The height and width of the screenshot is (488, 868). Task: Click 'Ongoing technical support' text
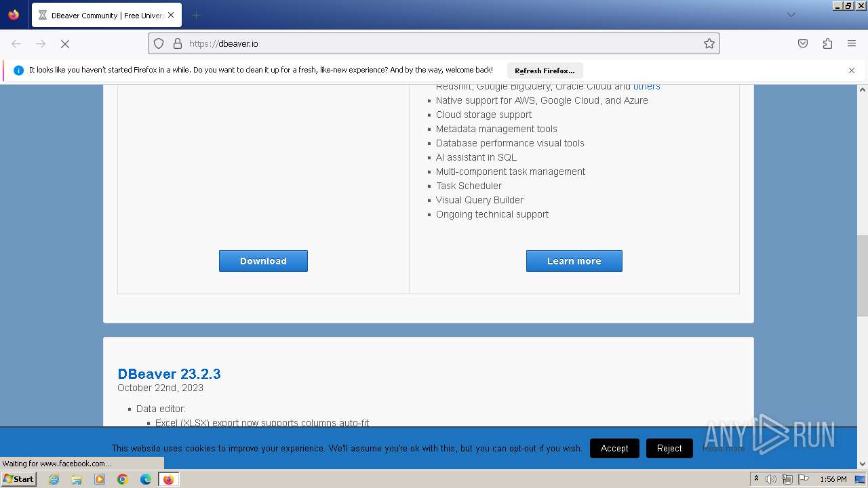coord(492,214)
